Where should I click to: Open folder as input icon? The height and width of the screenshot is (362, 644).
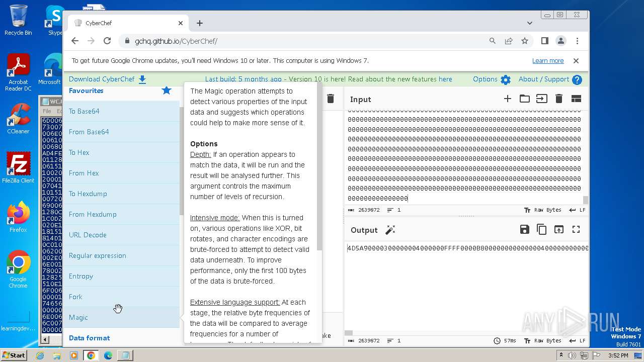525,99
